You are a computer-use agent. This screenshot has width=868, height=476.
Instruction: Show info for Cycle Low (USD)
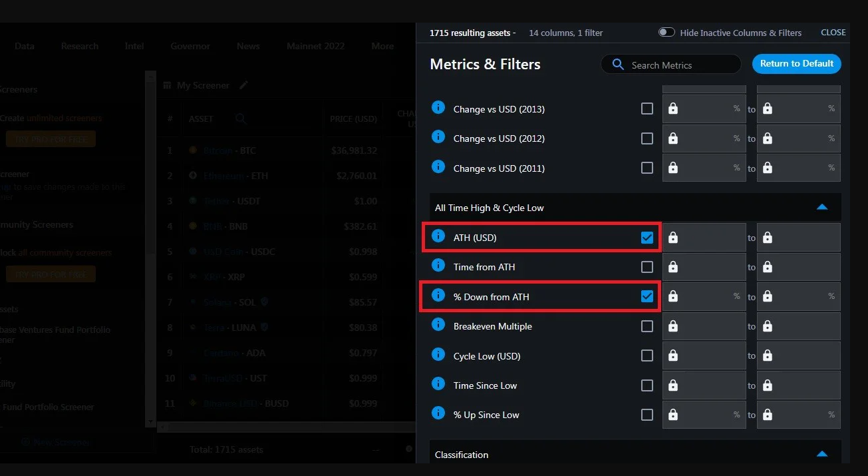click(438, 355)
